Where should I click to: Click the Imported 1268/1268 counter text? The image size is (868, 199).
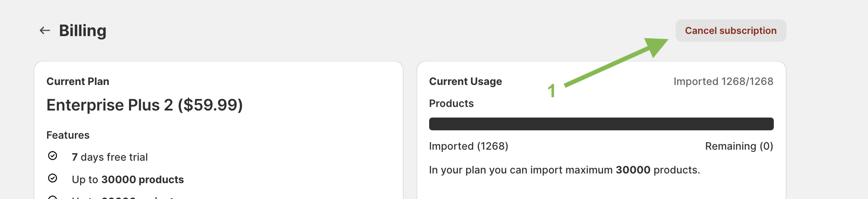coord(723,81)
